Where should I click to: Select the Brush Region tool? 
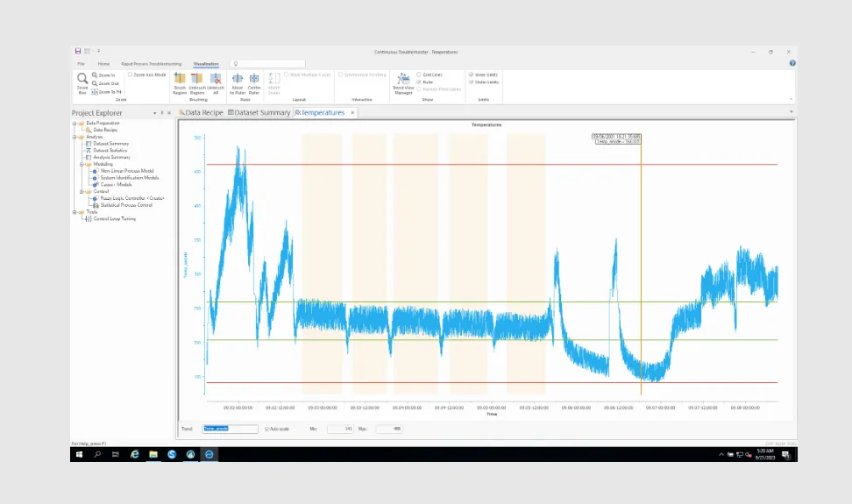(180, 83)
